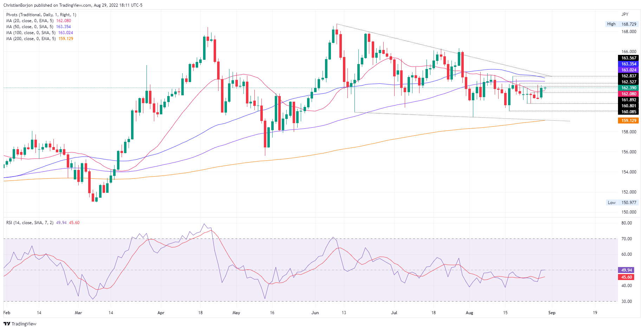The height and width of the screenshot is (330, 644).
Task: Click the Sep label on time axis
Action: point(552,313)
